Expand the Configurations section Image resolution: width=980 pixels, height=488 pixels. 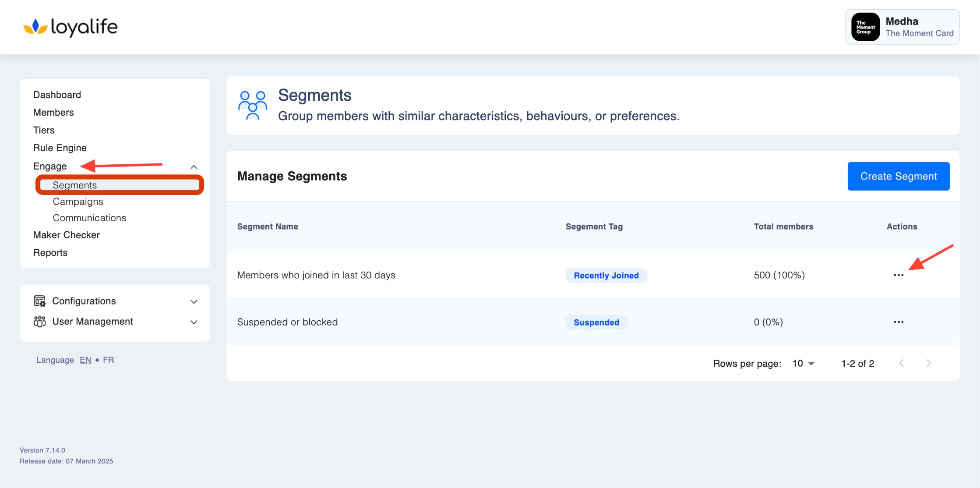pos(194,301)
